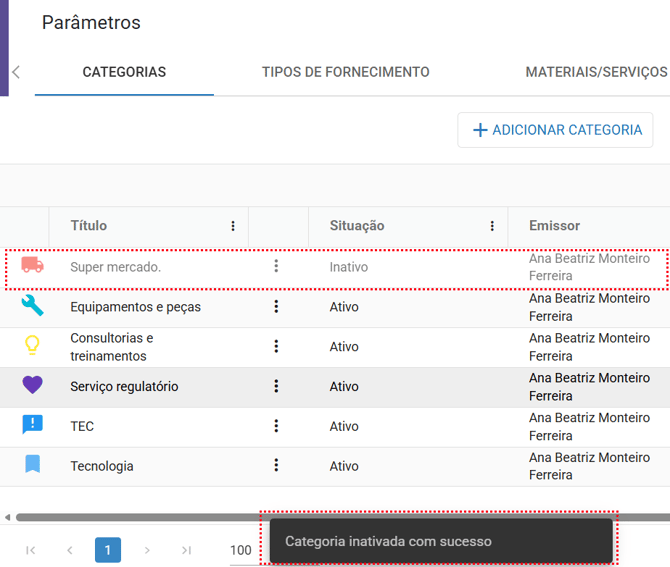Screen dimensions: 670x567
Task: Switch to the Tipos de Fornecimento tab
Action: click(x=345, y=72)
